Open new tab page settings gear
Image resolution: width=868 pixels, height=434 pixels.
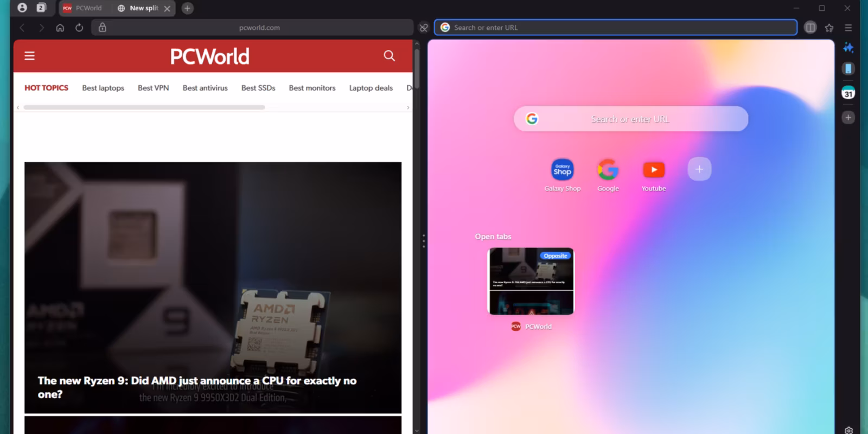click(848, 430)
